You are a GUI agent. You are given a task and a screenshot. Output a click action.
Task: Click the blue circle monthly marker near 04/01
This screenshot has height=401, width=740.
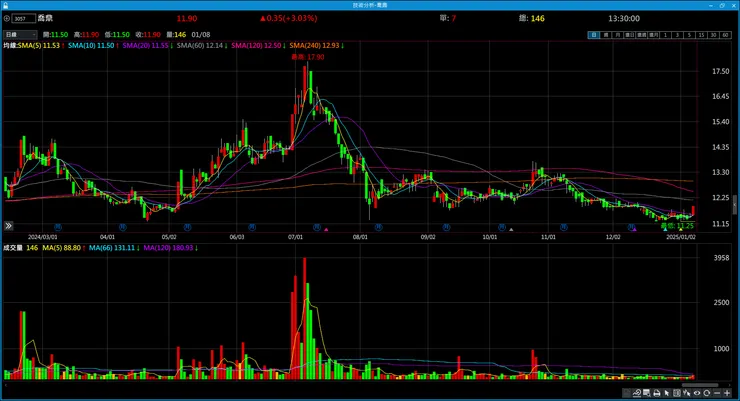(123, 227)
